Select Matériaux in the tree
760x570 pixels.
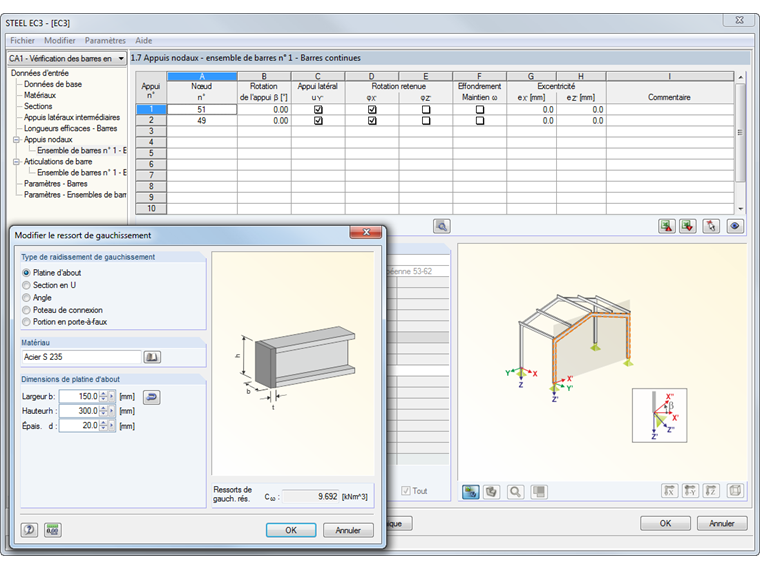click(x=40, y=95)
